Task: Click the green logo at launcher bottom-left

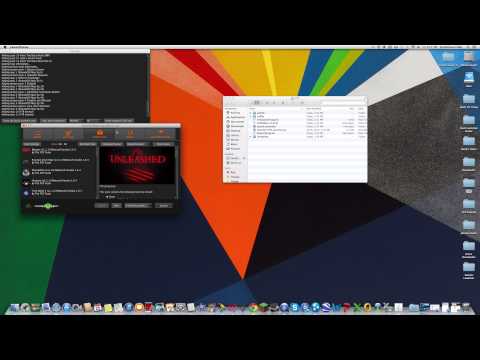Action: pyautogui.click(x=47, y=206)
